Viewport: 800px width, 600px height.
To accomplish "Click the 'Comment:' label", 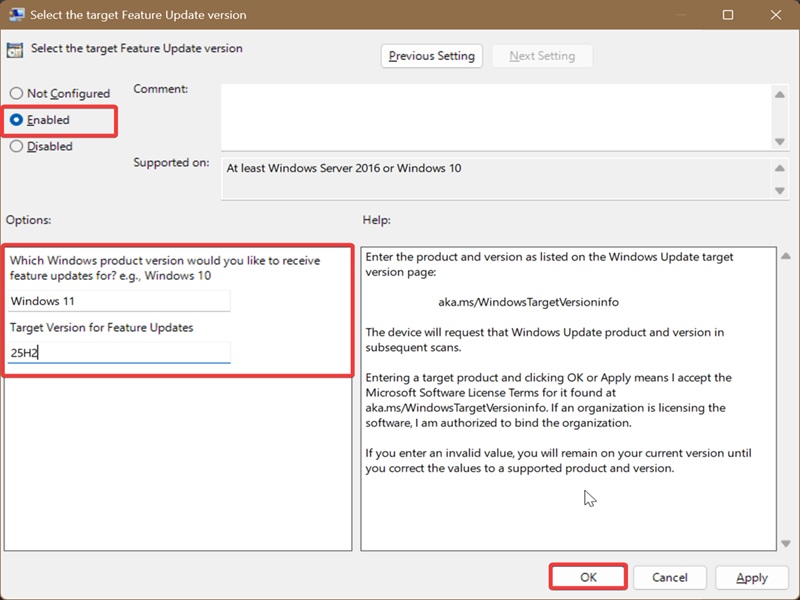I will [x=161, y=89].
